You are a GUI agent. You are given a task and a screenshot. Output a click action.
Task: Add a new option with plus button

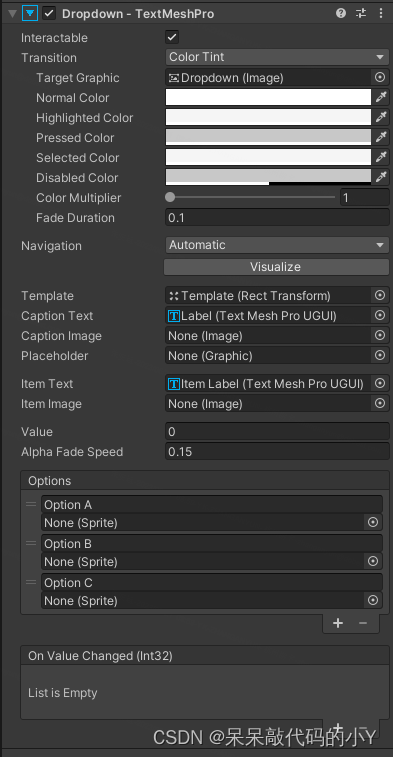(x=338, y=623)
